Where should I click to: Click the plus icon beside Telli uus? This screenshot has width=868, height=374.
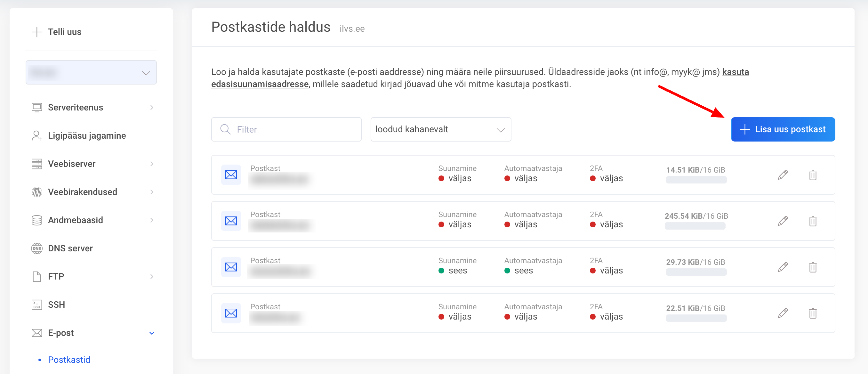(x=36, y=32)
